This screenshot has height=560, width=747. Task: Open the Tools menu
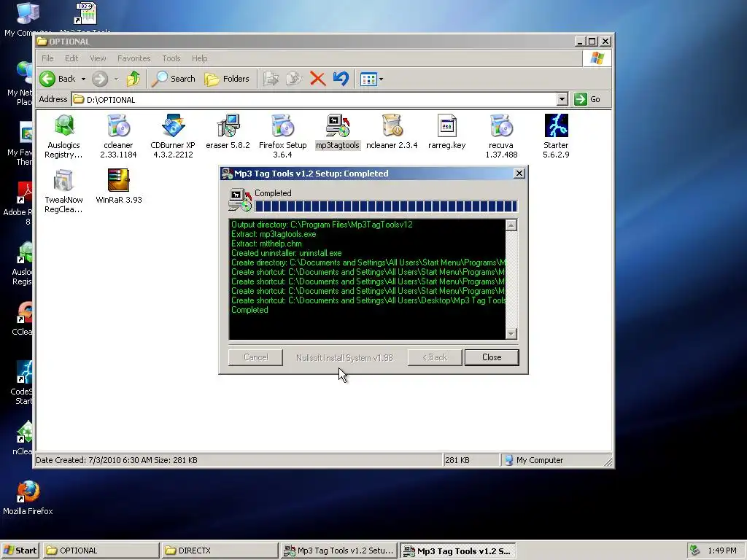(x=171, y=58)
